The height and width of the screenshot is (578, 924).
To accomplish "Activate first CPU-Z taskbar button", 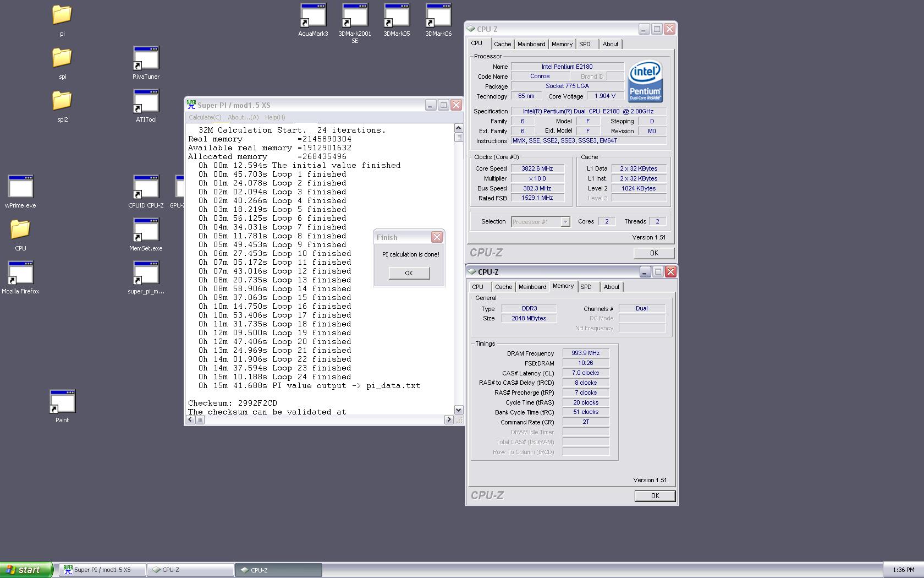I will (191, 570).
